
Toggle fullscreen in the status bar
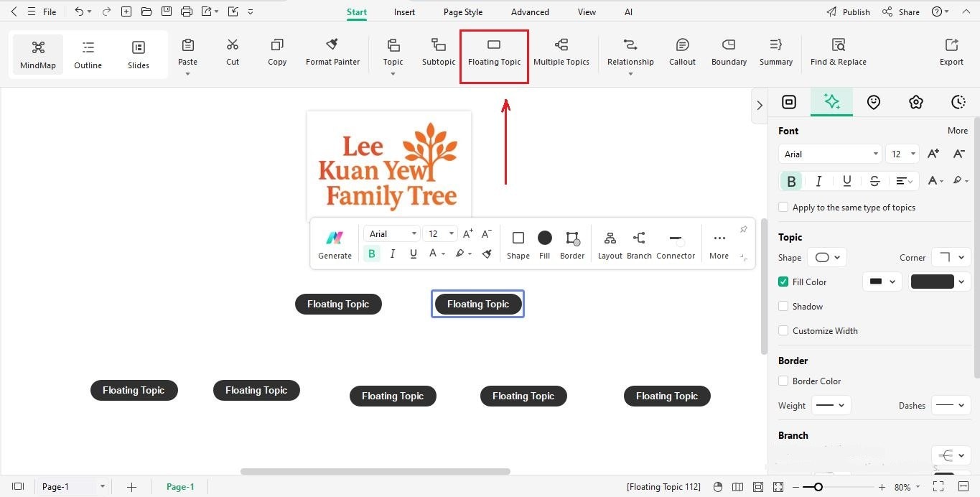938,487
